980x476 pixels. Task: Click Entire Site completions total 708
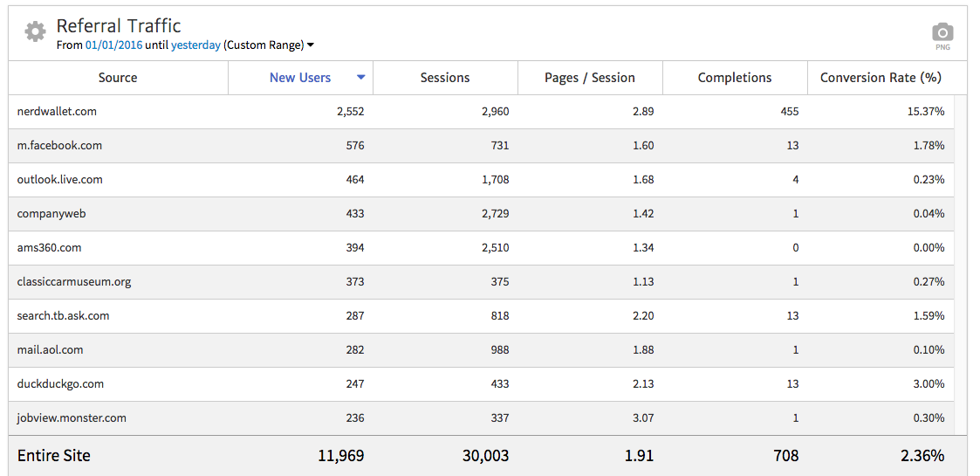coord(785,455)
